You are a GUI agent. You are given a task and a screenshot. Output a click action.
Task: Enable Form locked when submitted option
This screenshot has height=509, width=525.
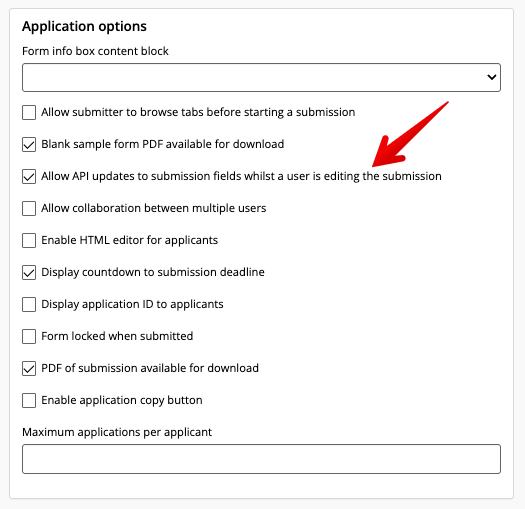point(29,336)
